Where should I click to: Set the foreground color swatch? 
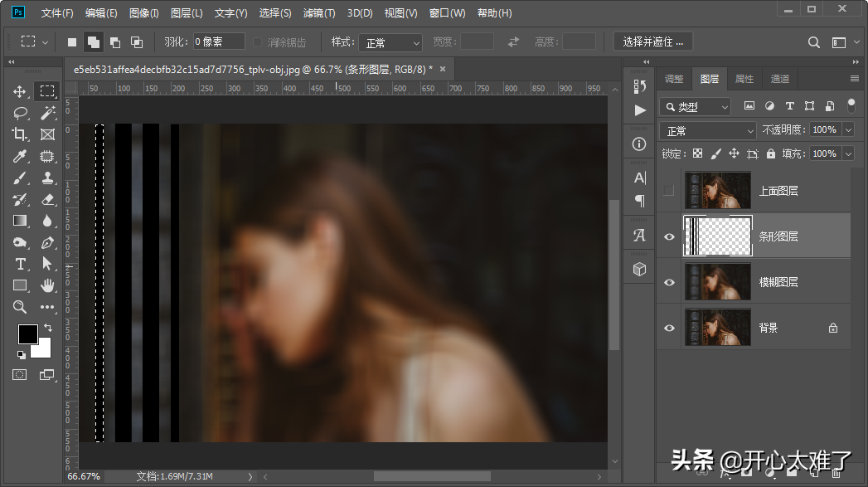pos(27,334)
